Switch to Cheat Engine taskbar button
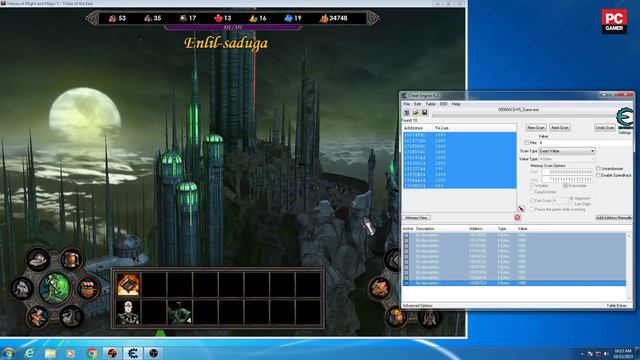This screenshot has height=360, width=640. point(133,353)
